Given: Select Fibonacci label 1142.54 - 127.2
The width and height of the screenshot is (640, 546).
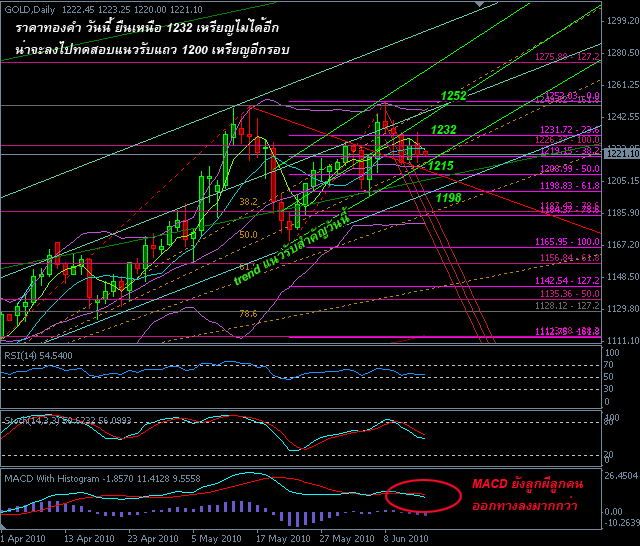Looking at the screenshot, I should tap(567, 281).
